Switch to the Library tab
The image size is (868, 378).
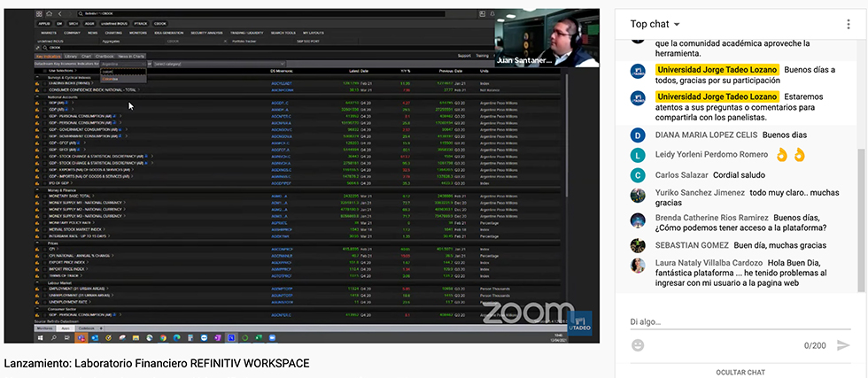[71, 56]
